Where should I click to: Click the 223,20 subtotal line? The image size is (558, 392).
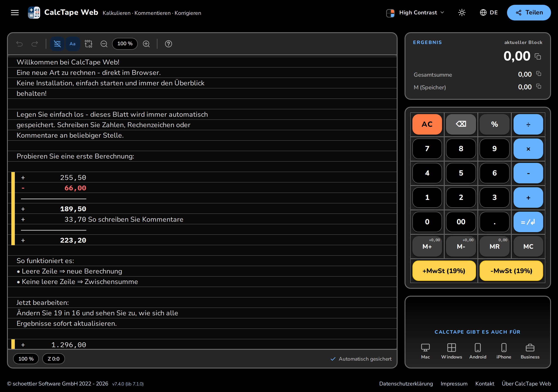73,240
